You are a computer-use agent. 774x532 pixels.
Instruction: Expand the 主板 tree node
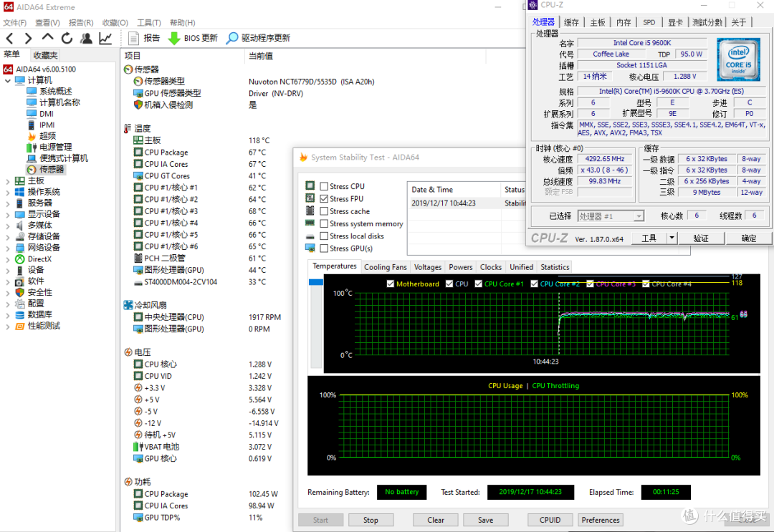tap(7, 181)
